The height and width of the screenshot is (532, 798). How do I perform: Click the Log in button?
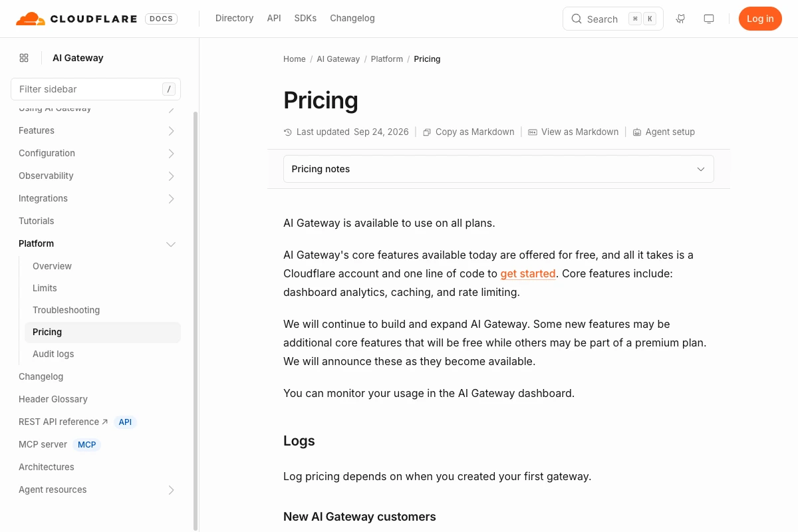[x=760, y=19]
